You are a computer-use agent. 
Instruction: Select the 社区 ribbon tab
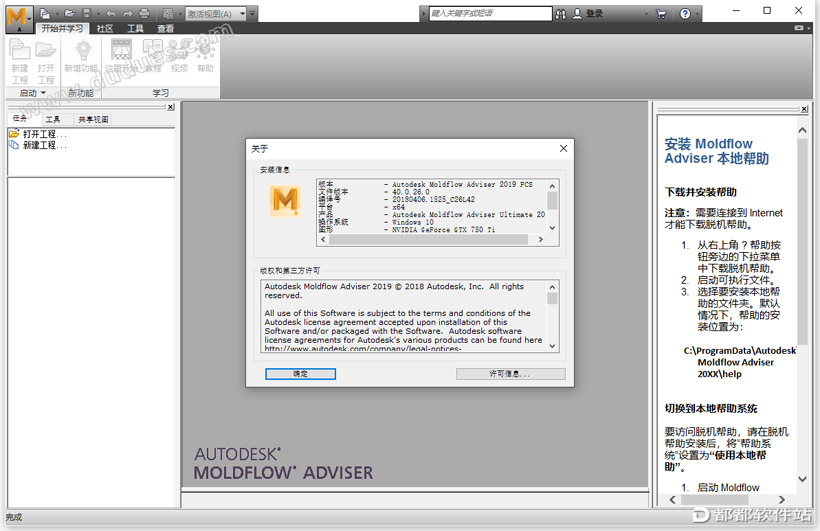coord(105,29)
